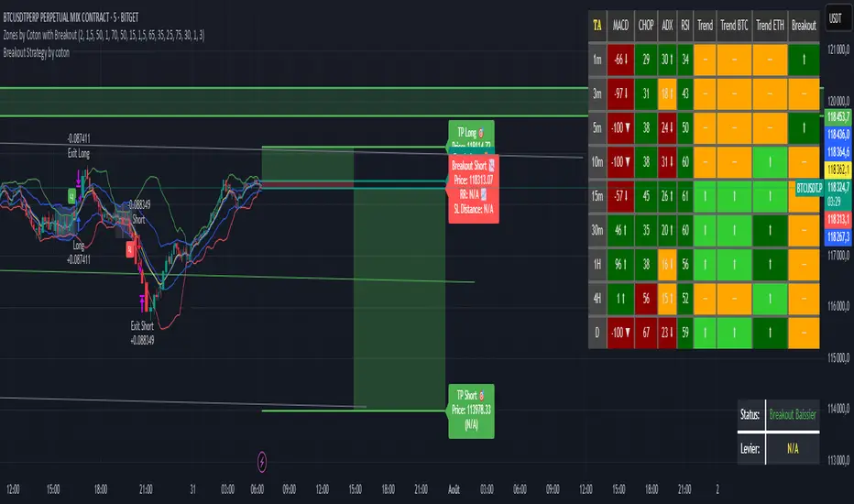Click the MACD 96 cell in 1H row
This screenshot has width=854, height=504.
click(x=620, y=264)
